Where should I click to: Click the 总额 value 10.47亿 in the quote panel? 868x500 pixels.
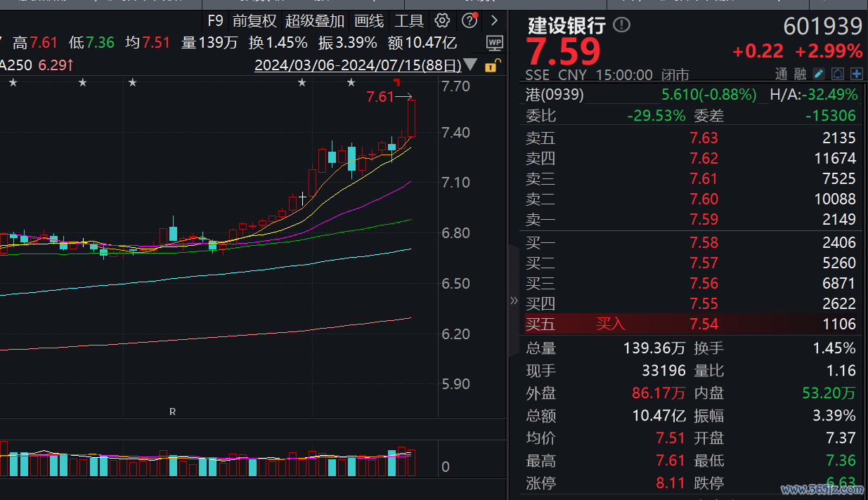coord(659,415)
